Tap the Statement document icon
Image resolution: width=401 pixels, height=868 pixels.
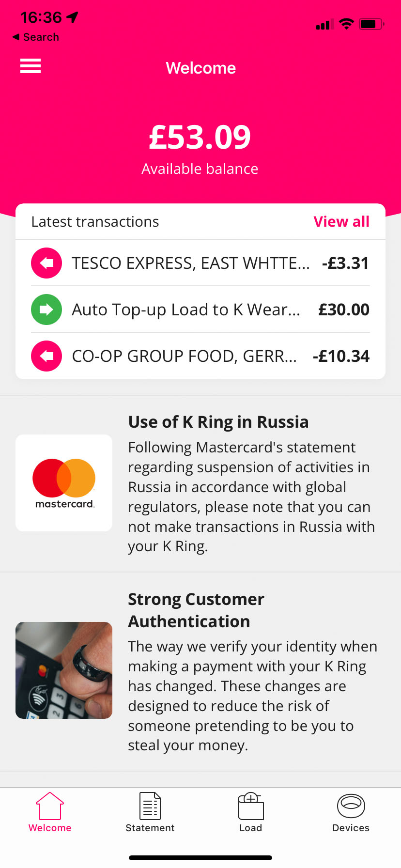150,806
